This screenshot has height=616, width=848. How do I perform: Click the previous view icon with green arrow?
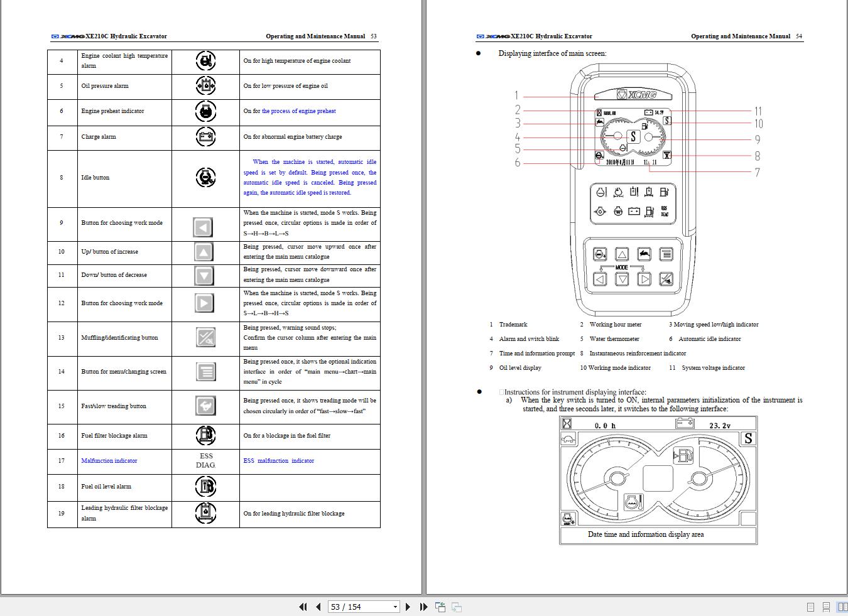pyautogui.click(x=440, y=607)
